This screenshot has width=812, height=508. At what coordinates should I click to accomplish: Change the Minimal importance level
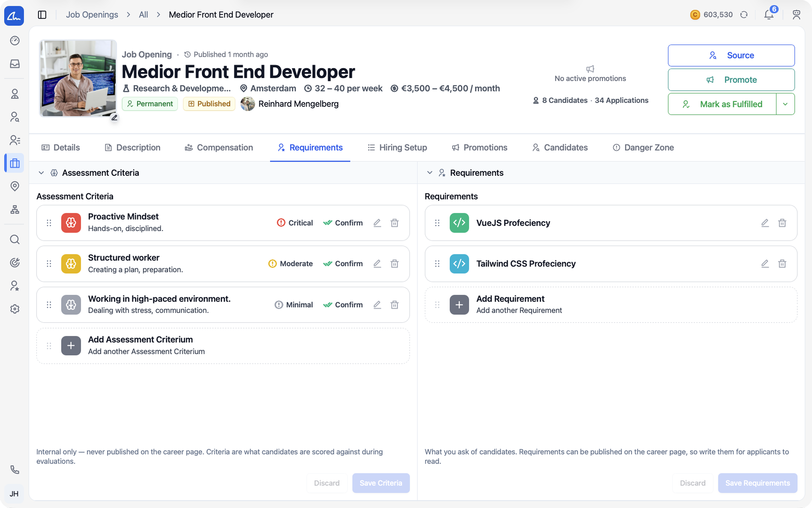pos(293,305)
